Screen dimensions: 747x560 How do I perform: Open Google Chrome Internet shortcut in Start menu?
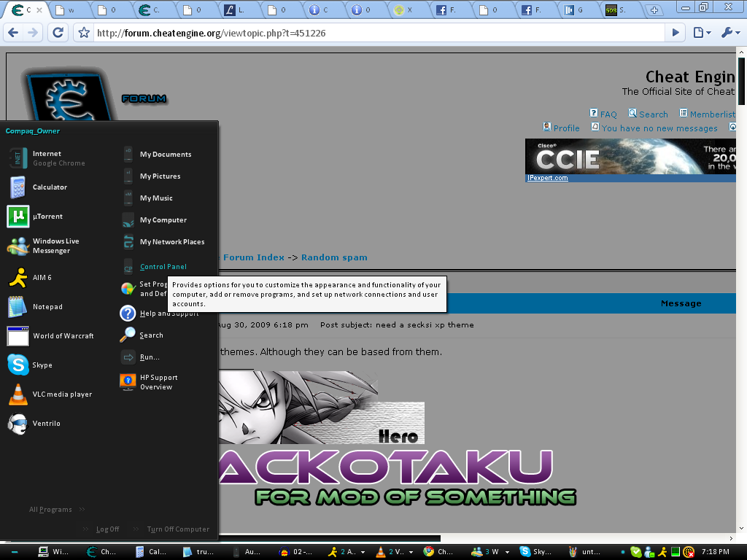(47, 158)
